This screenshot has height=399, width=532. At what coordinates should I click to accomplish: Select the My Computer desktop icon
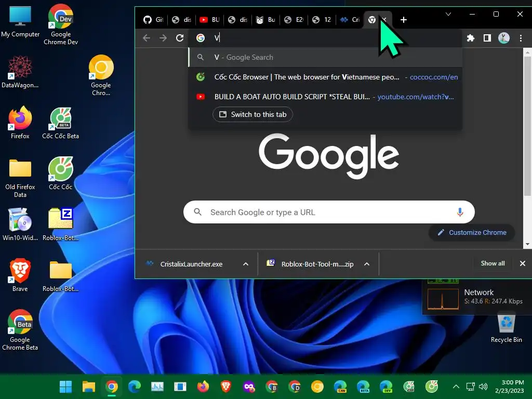click(20, 22)
